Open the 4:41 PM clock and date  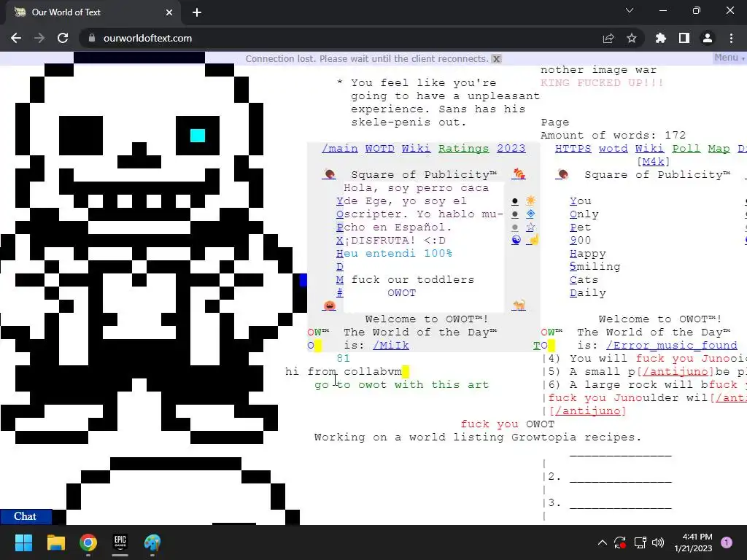coord(693,542)
